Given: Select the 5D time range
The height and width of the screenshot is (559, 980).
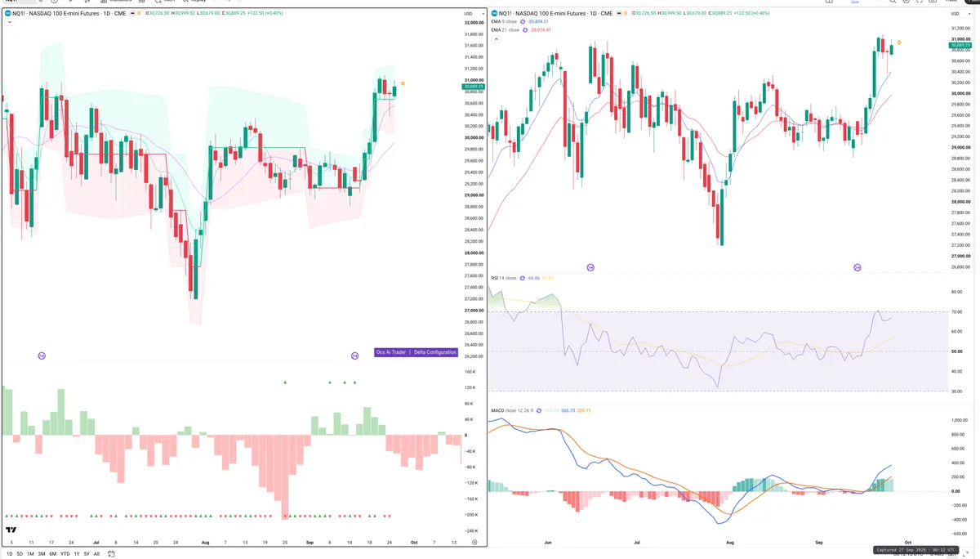Looking at the screenshot, I should click(20, 554).
